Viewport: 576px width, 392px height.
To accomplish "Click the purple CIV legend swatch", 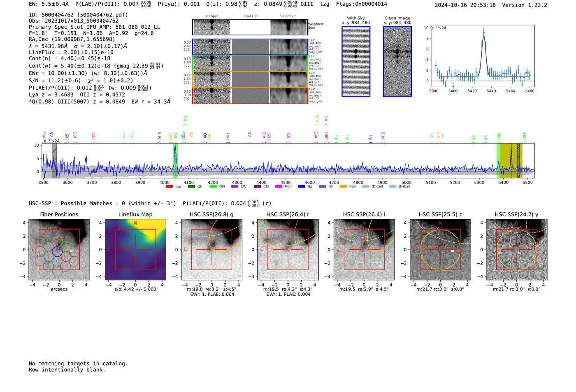I will [x=235, y=187].
